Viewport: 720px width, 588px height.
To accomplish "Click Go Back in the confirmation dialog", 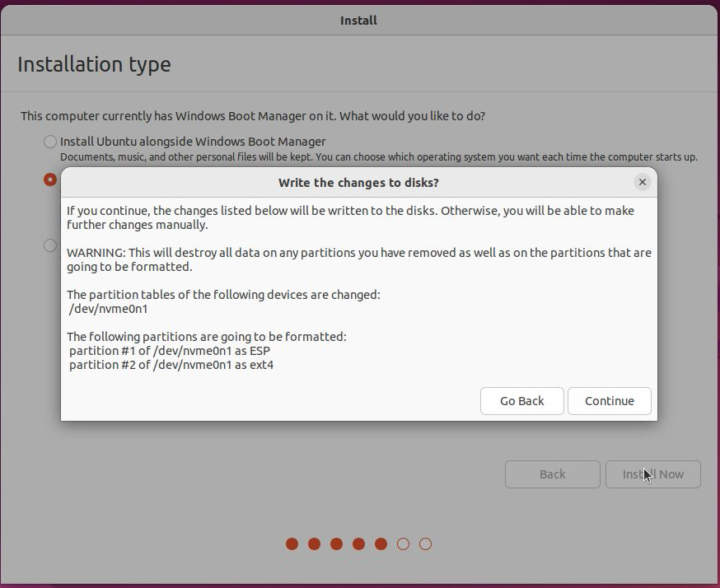I will pyautogui.click(x=522, y=401).
